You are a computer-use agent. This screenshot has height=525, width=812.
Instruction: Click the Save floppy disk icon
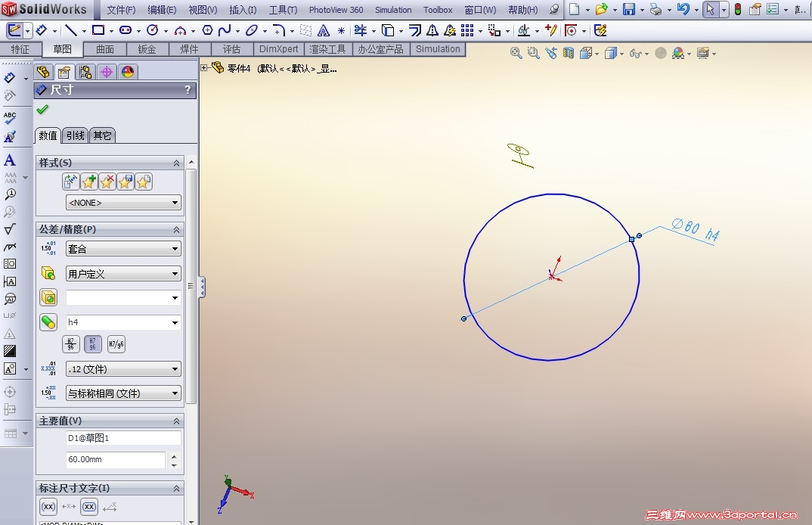[629, 9]
